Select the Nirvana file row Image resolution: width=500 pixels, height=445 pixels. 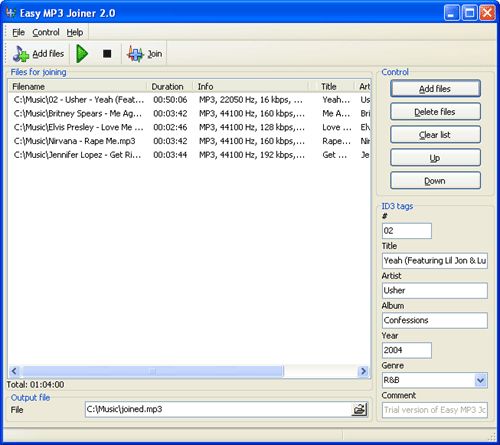click(x=189, y=141)
